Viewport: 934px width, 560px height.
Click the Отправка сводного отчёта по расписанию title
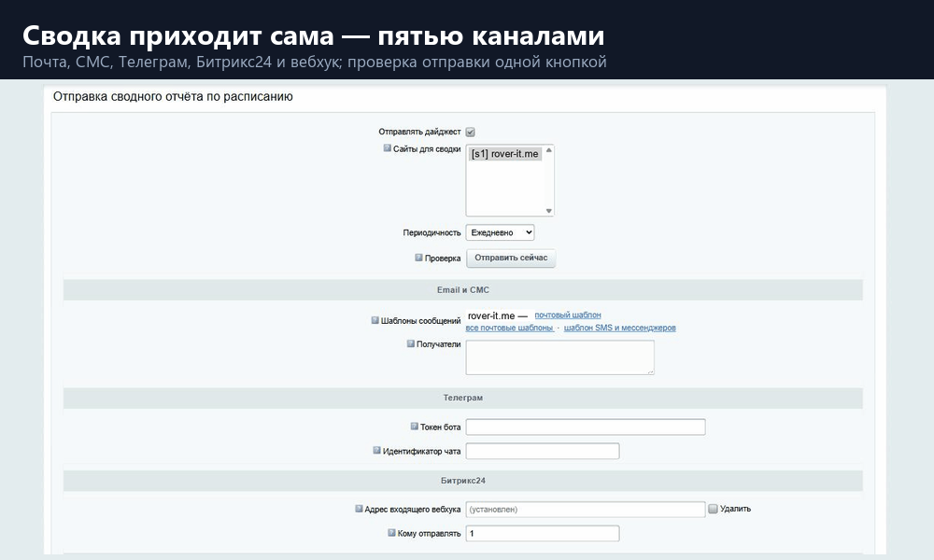(x=173, y=96)
